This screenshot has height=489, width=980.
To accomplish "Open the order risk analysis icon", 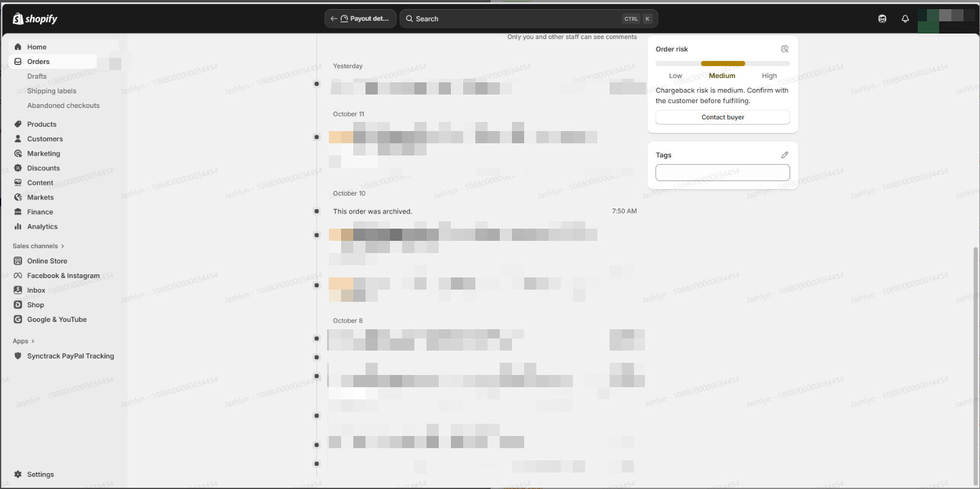I will coord(785,49).
